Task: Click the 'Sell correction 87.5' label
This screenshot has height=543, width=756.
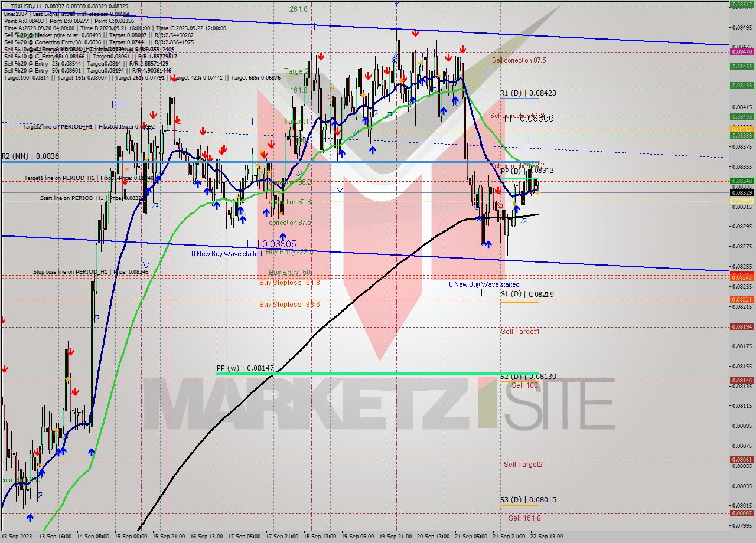Action: point(519,60)
